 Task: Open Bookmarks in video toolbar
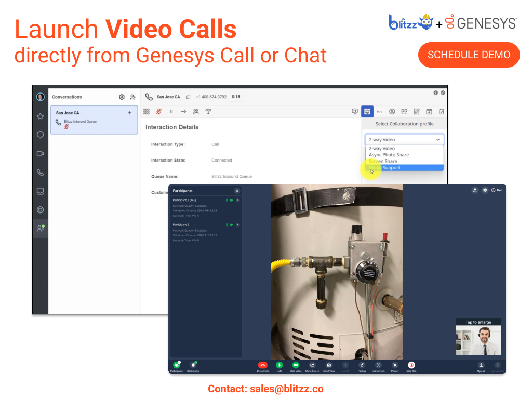[x=193, y=366]
